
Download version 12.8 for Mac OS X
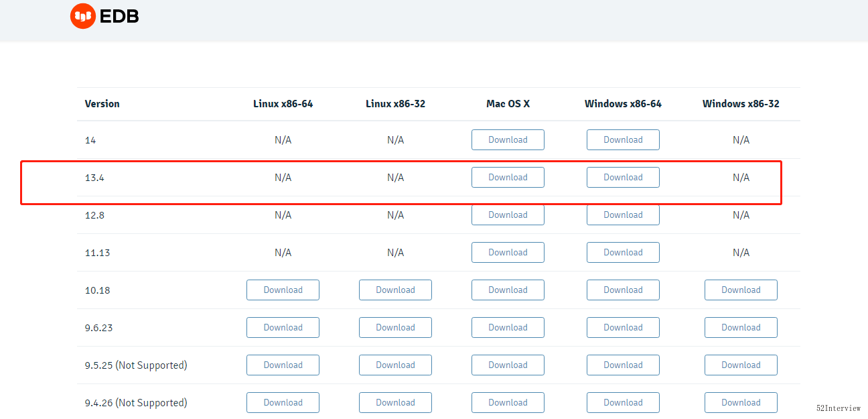tap(508, 215)
